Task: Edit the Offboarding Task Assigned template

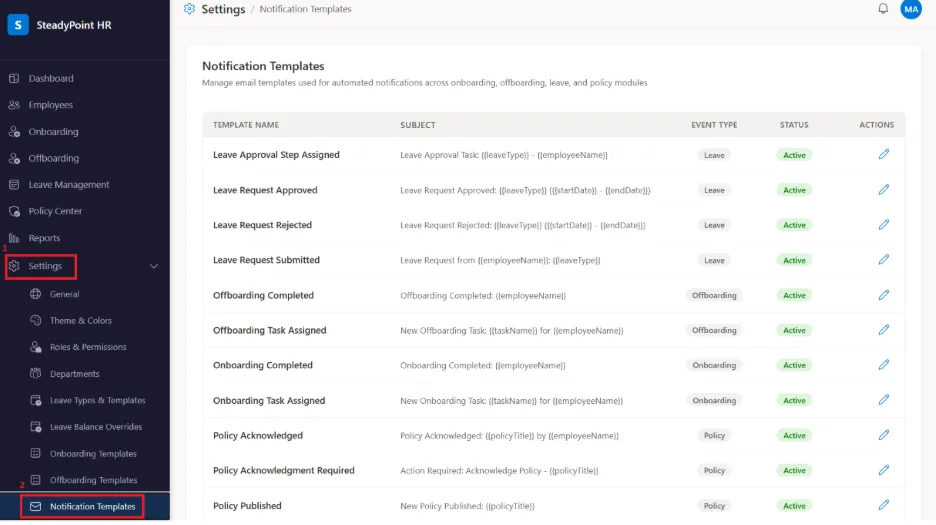Action: coord(883,330)
